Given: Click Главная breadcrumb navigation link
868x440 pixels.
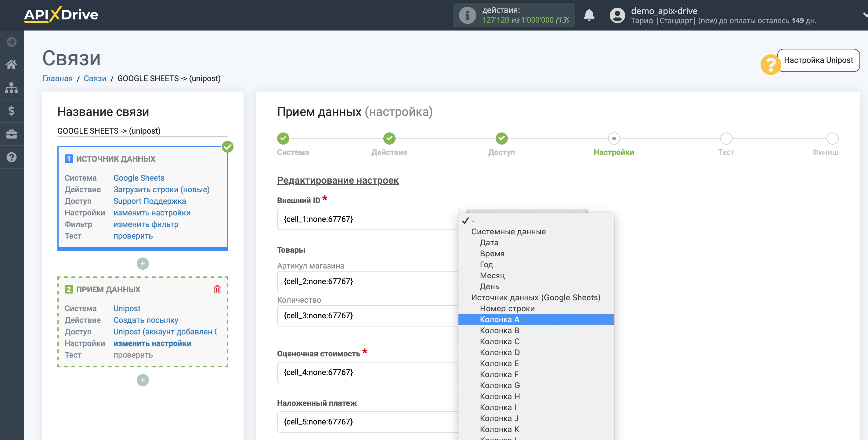Looking at the screenshot, I should pos(58,78).
